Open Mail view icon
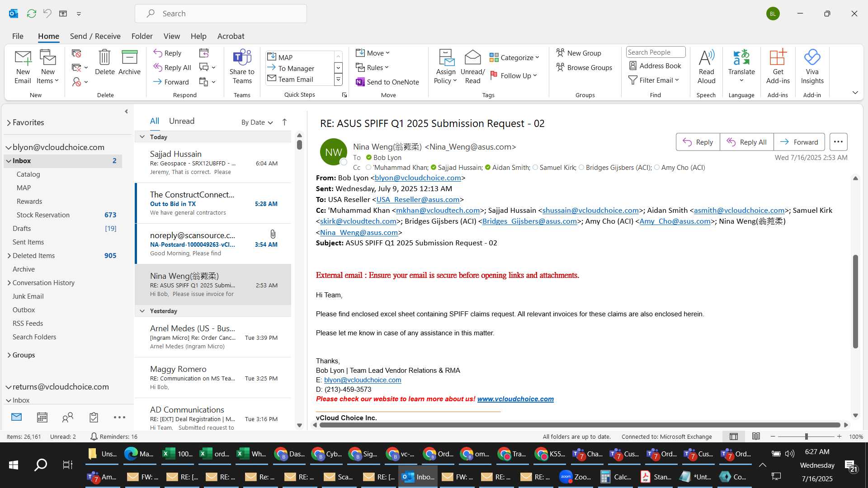 pyautogui.click(x=16, y=417)
